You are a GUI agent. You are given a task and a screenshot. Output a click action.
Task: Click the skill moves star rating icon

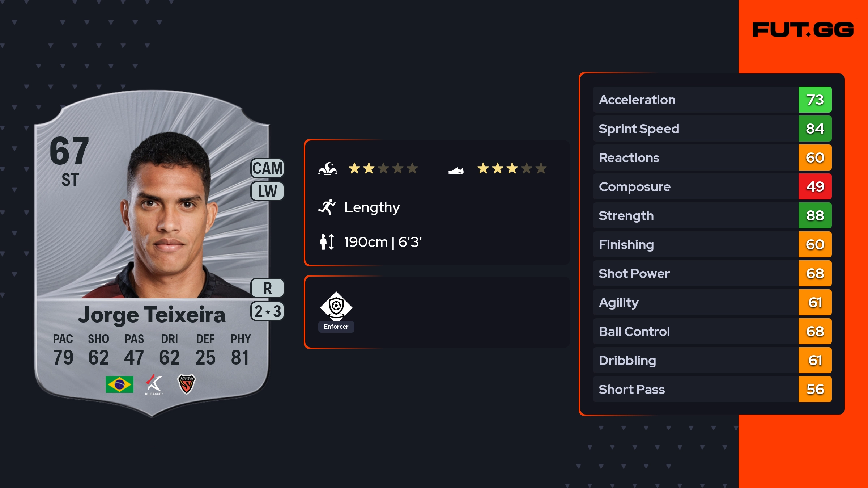(x=328, y=169)
